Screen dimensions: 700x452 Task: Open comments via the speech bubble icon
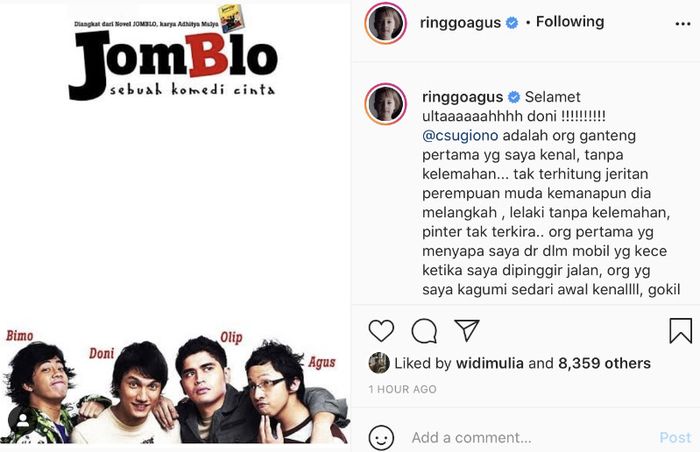[x=424, y=331]
